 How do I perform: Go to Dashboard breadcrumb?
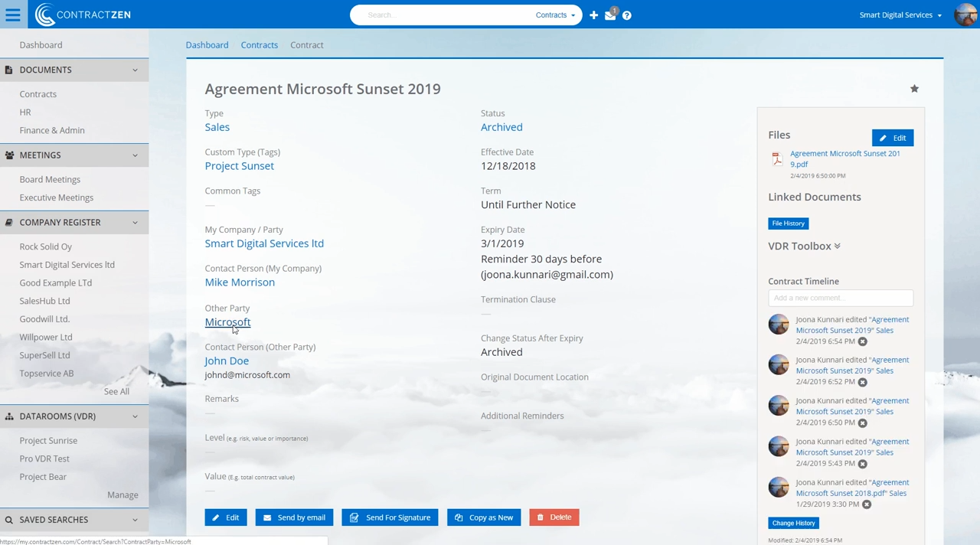207,45
